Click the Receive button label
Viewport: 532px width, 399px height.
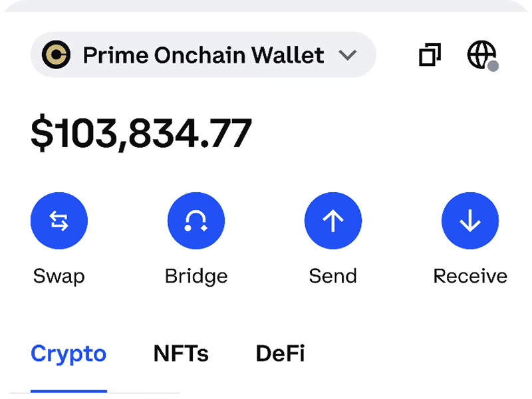[470, 275]
